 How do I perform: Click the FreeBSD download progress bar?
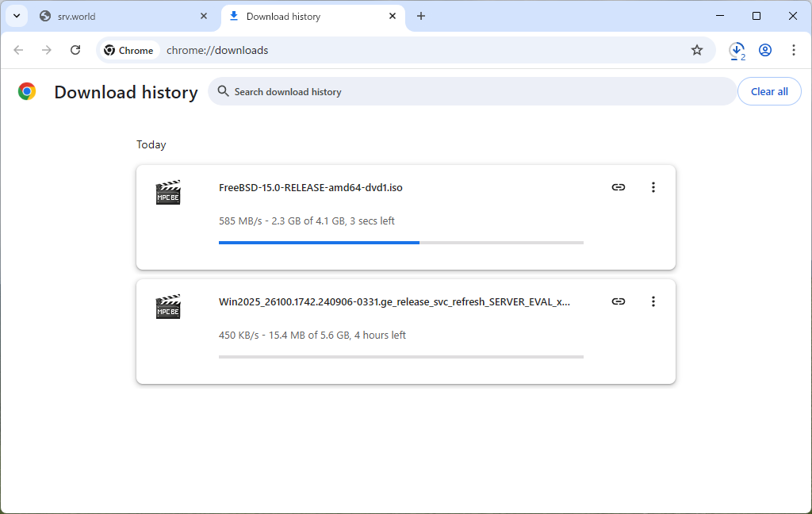[400, 242]
